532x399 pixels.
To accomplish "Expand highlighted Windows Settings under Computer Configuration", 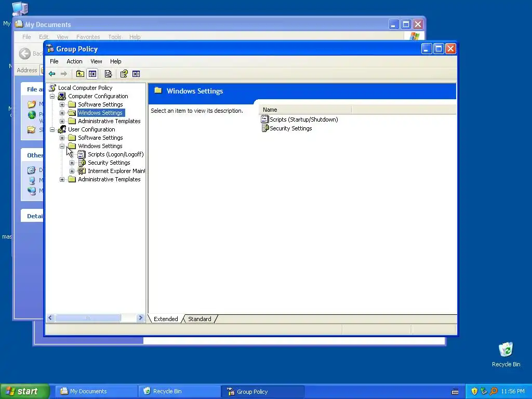I will (x=62, y=113).
